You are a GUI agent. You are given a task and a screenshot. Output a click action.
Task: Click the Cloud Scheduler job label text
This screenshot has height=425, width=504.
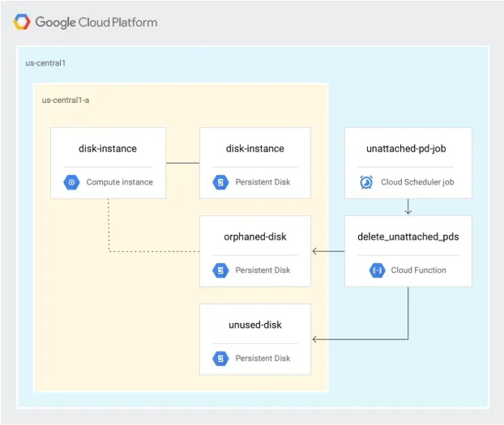click(x=417, y=182)
